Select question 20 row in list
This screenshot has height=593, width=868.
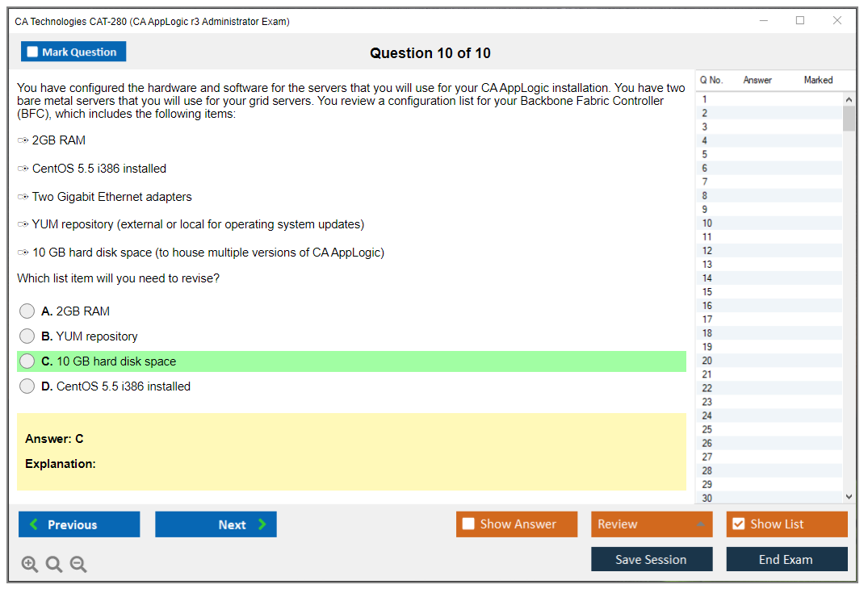tap(707, 361)
